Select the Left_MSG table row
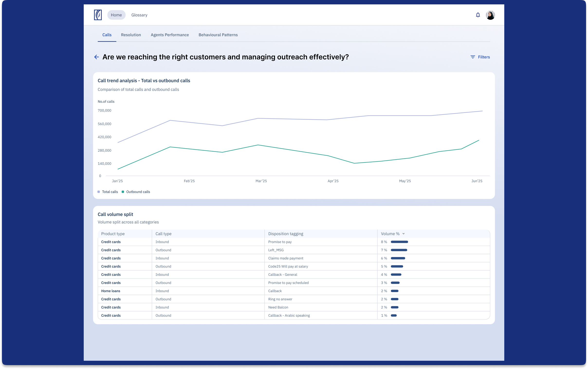Viewport: 588px width, 369px height. (x=294, y=250)
